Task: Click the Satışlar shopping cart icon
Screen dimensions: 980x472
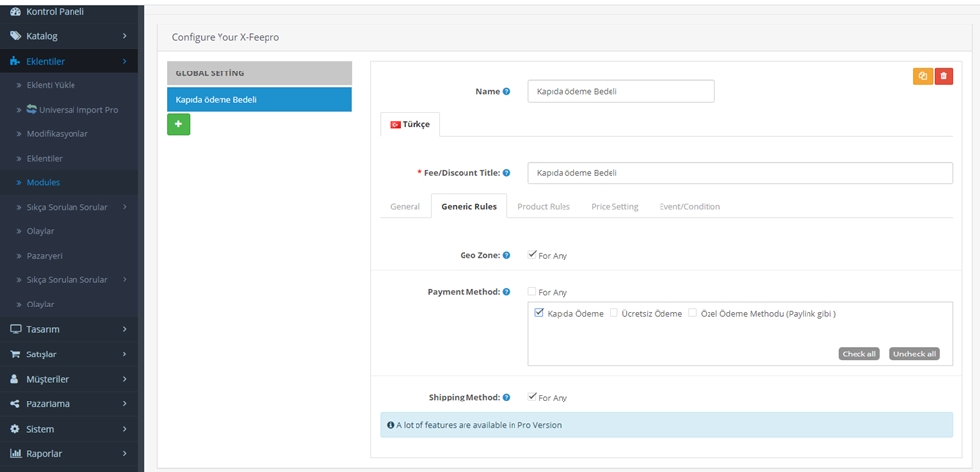Action: [15, 354]
